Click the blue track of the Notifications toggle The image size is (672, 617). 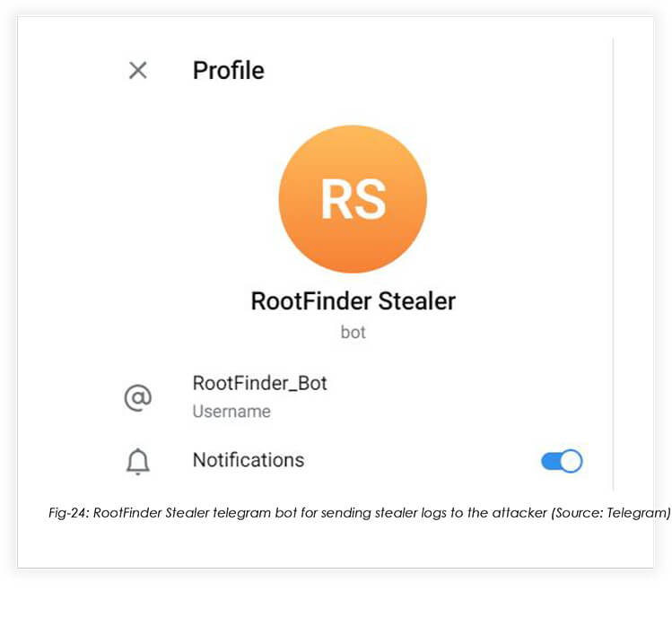550,462
